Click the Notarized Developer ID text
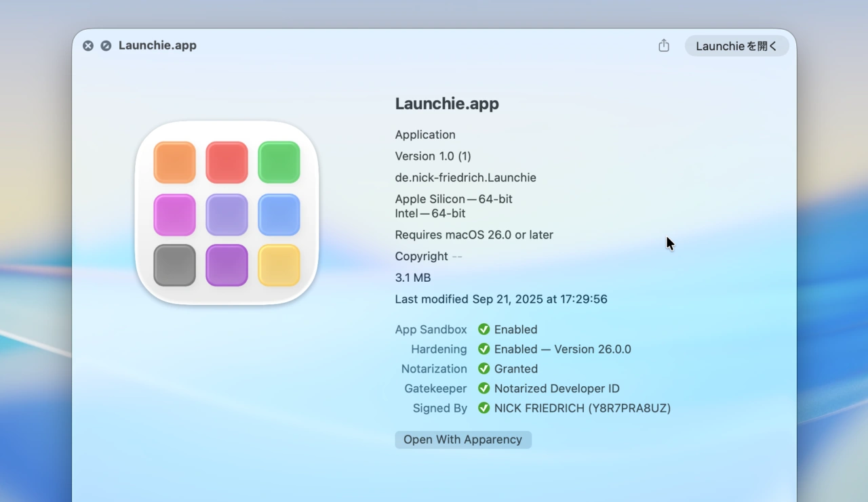Screen dimensions: 868x502 coord(557,388)
